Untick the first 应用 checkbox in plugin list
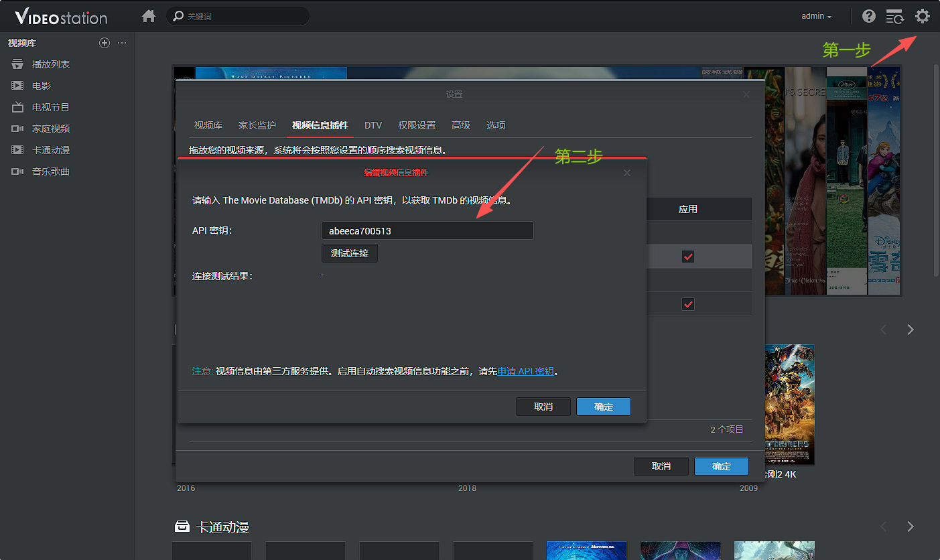 tap(688, 257)
